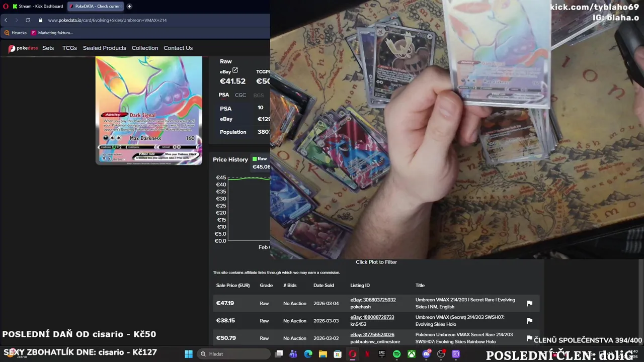Viewport: 644px width, 362px height.
Task: Open the Marketing faktura bookmark
Action: (52, 33)
